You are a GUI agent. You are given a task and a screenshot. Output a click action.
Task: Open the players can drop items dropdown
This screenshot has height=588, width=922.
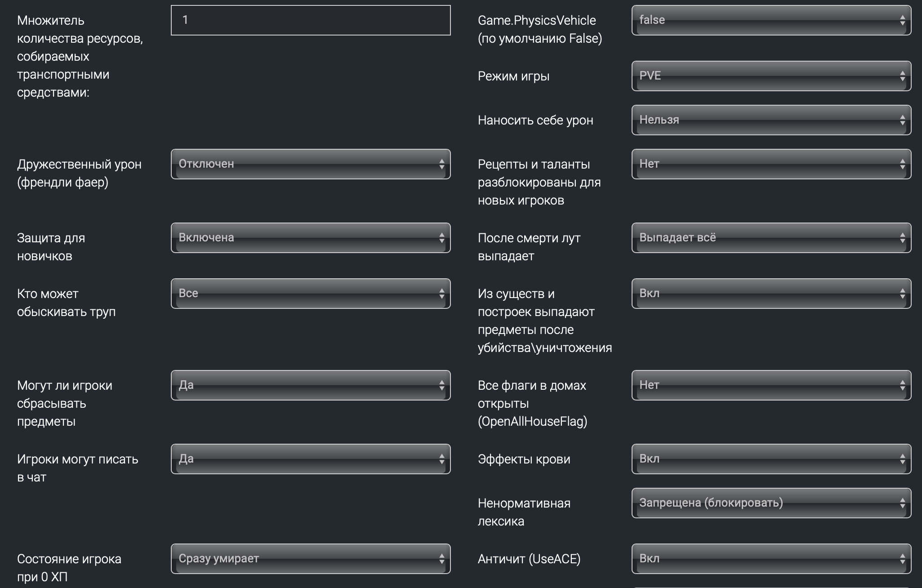(x=310, y=385)
